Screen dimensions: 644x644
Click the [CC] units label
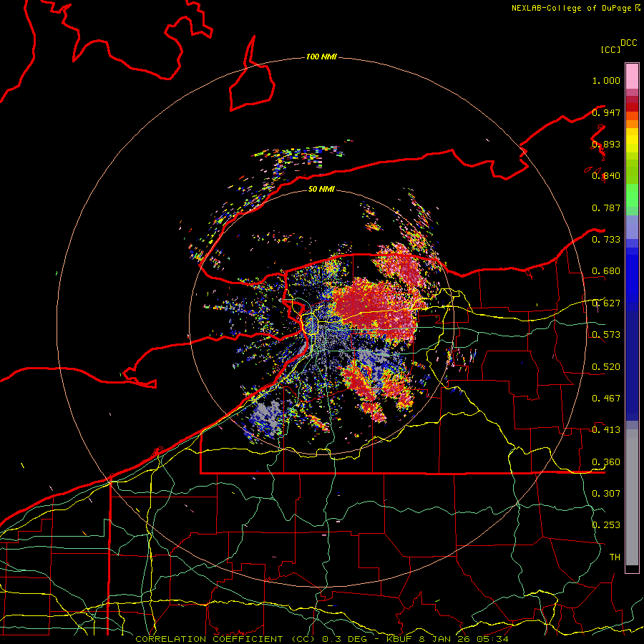click(x=610, y=49)
